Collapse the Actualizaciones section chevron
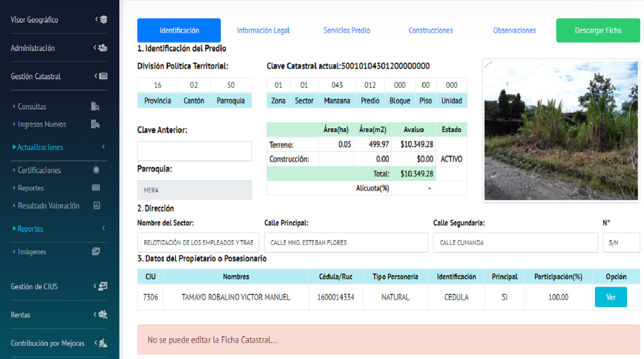644x359 pixels. tap(103, 147)
